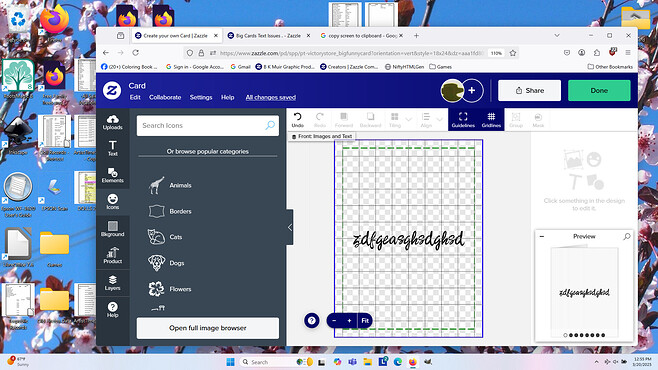658x370 pixels.
Task: Open the Firefox extensions icon
Action: pos(597,53)
